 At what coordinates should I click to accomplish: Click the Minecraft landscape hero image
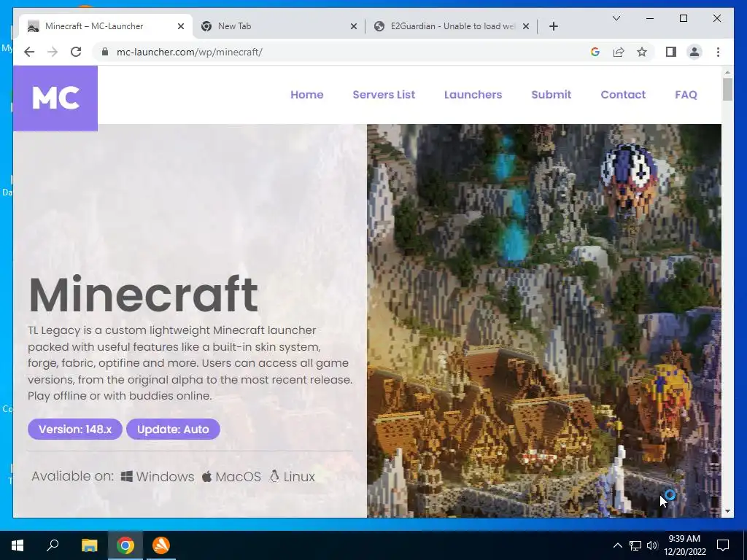click(544, 321)
